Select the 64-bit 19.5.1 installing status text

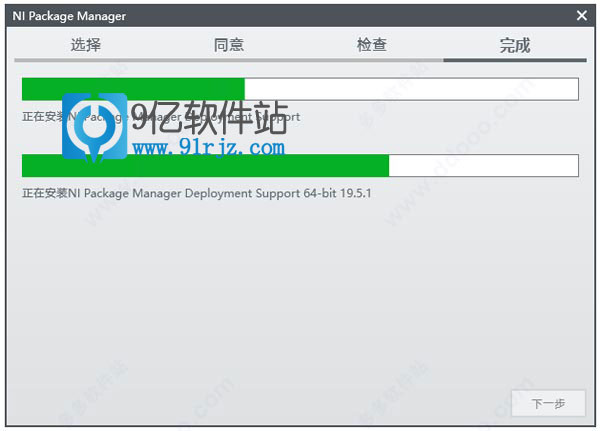(x=197, y=193)
